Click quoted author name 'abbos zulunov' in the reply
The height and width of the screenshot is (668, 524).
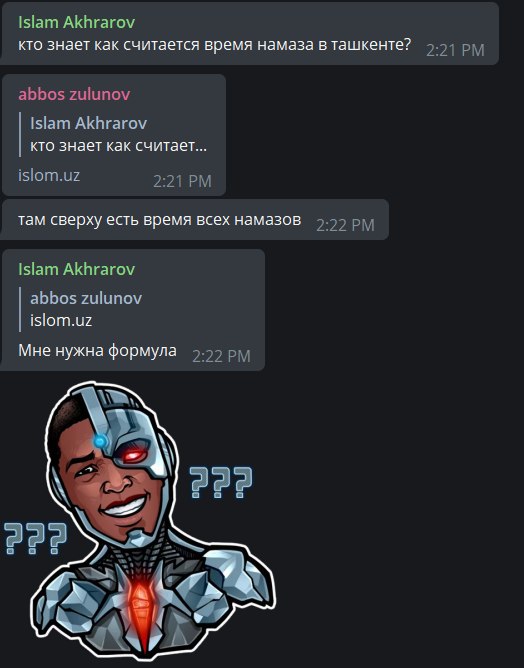click(x=86, y=298)
